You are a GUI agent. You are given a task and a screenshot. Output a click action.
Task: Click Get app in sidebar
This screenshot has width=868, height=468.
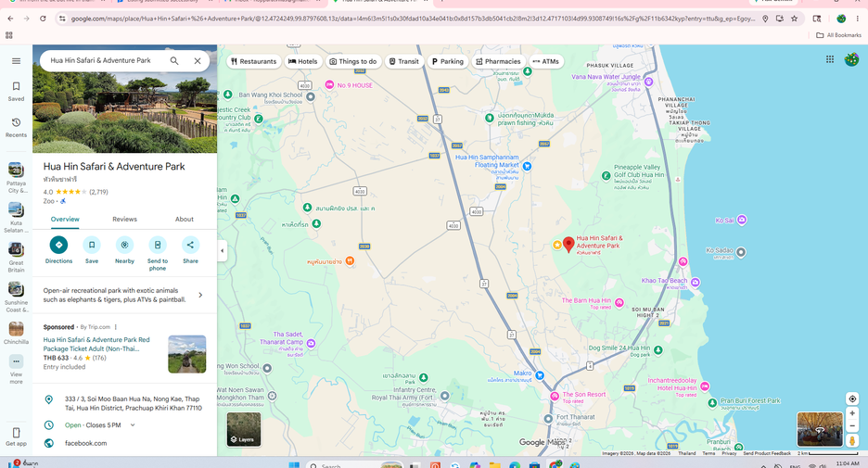(x=16, y=436)
